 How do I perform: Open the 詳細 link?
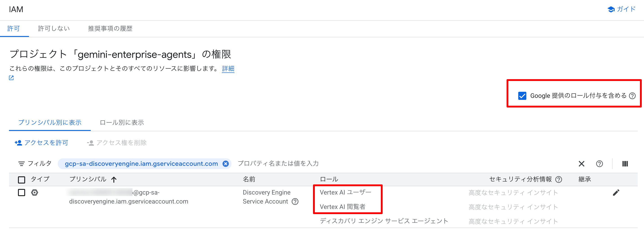point(228,69)
